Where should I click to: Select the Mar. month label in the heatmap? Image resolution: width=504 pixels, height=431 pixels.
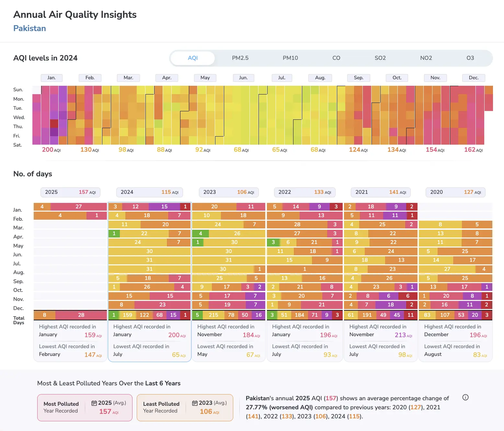coord(129,78)
